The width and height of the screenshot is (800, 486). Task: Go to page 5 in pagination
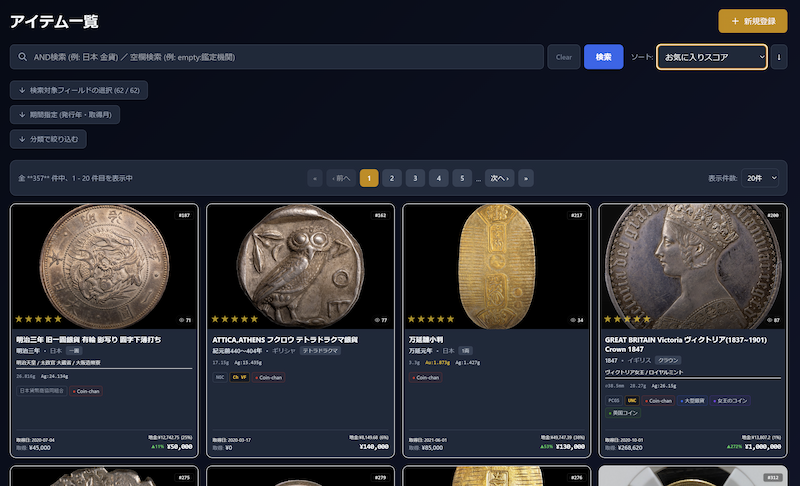(x=461, y=178)
